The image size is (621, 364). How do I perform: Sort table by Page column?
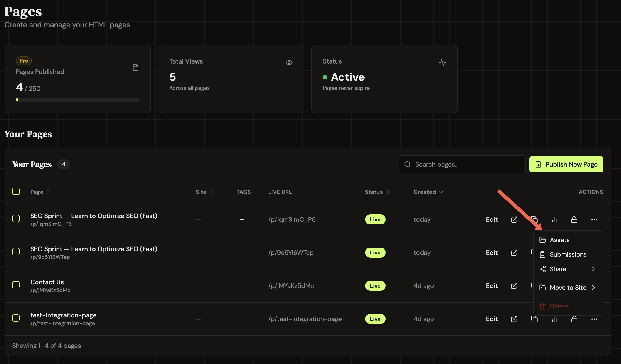[x=40, y=192]
